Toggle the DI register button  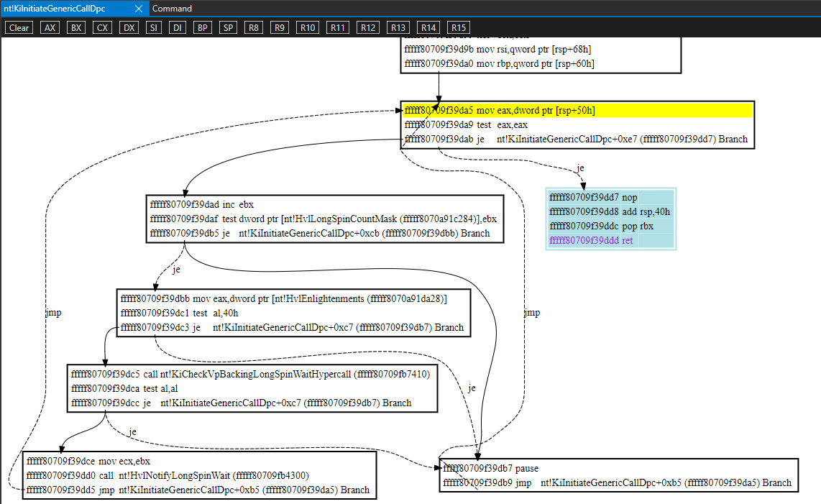[x=178, y=27]
